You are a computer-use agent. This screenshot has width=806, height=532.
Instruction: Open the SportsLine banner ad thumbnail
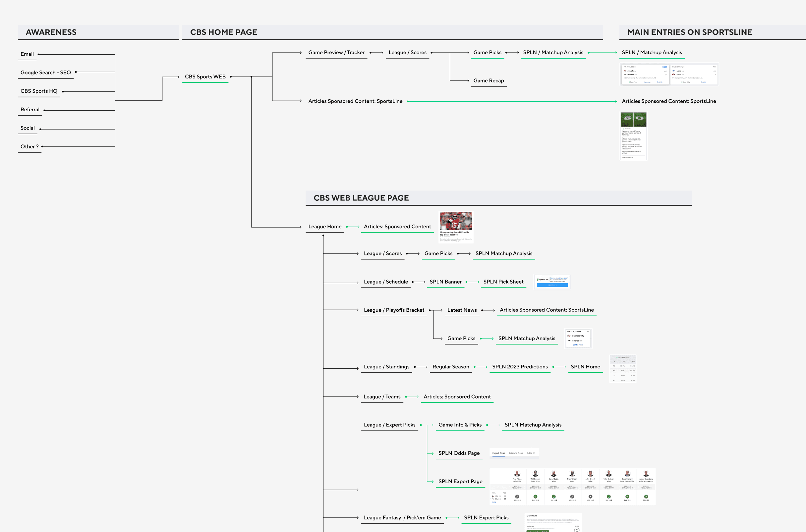pyautogui.click(x=552, y=282)
